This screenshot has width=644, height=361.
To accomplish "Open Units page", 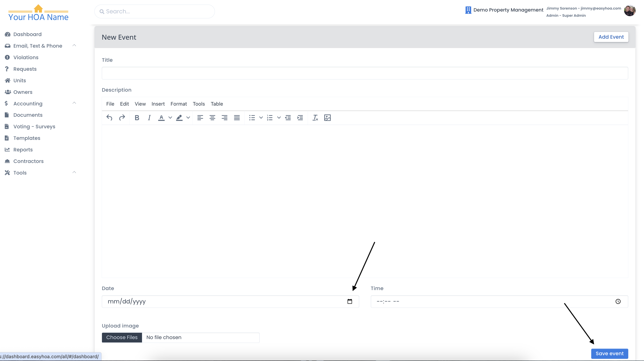I will [20, 80].
